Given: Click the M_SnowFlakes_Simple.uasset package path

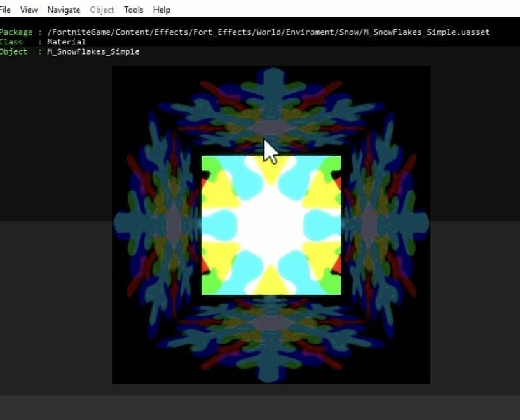Looking at the screenshot, I should pos(268,32).
